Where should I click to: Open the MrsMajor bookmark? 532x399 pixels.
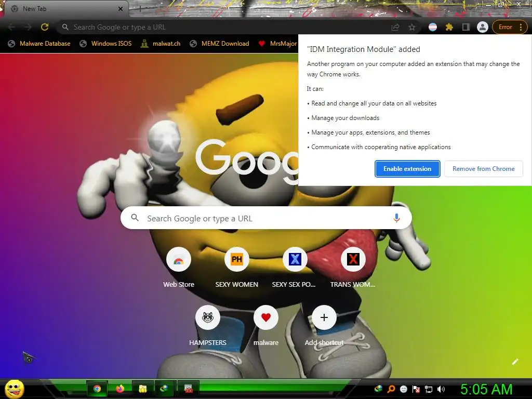(277, 44)
